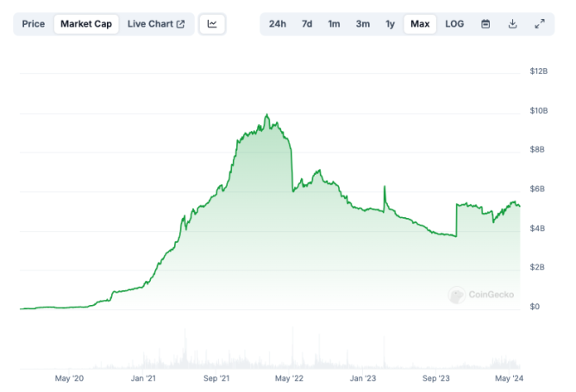Viewport: 576px width, 392px height.
Task: Select the Max time range
Action: tap(420, 24)
